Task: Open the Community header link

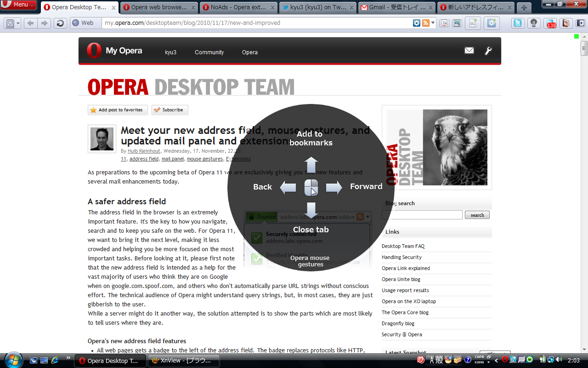Action: point(209,52)
